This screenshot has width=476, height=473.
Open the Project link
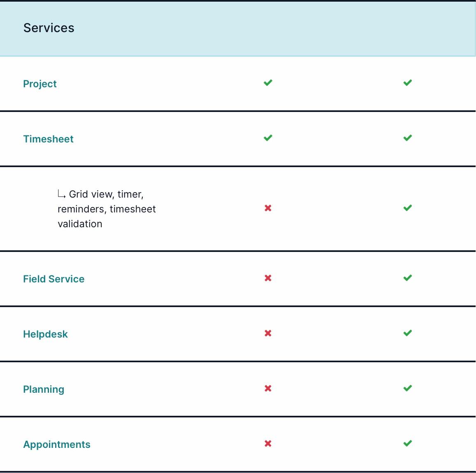40,84
